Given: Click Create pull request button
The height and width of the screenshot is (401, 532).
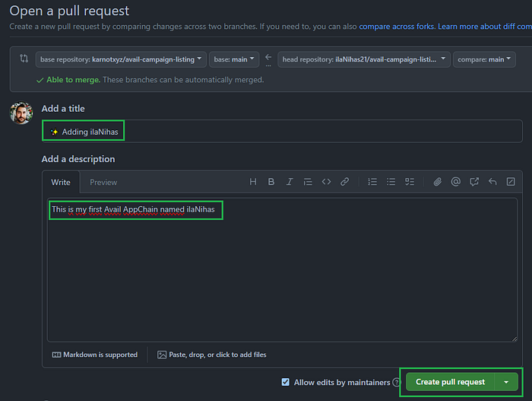Looking at the screenshot, I should [x=450, y=382].
